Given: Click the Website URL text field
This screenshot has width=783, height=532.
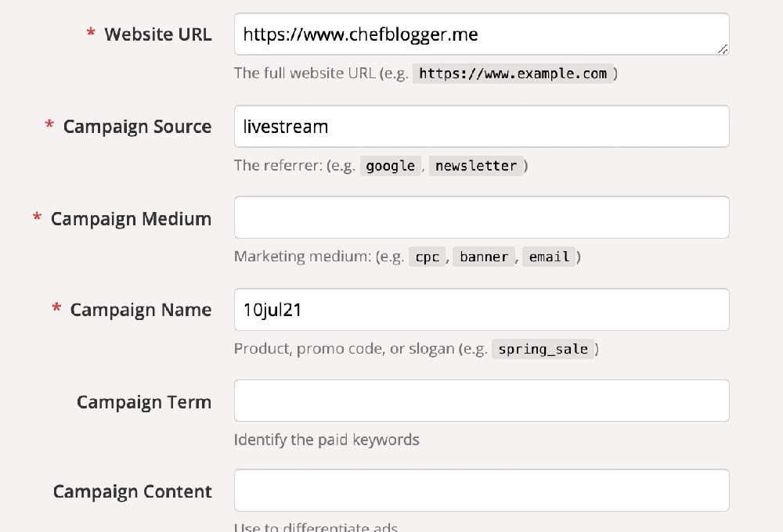Looking at the screenshot, I should click(481, 34).
